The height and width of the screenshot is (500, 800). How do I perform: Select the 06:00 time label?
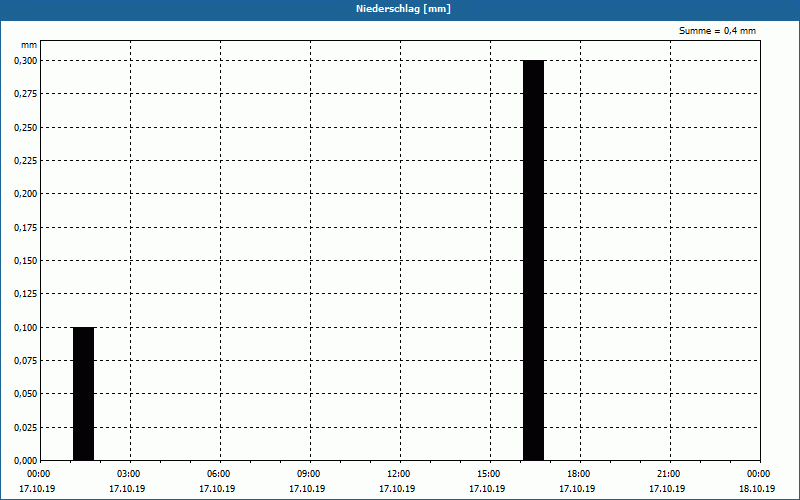click(x=218, y=474)
